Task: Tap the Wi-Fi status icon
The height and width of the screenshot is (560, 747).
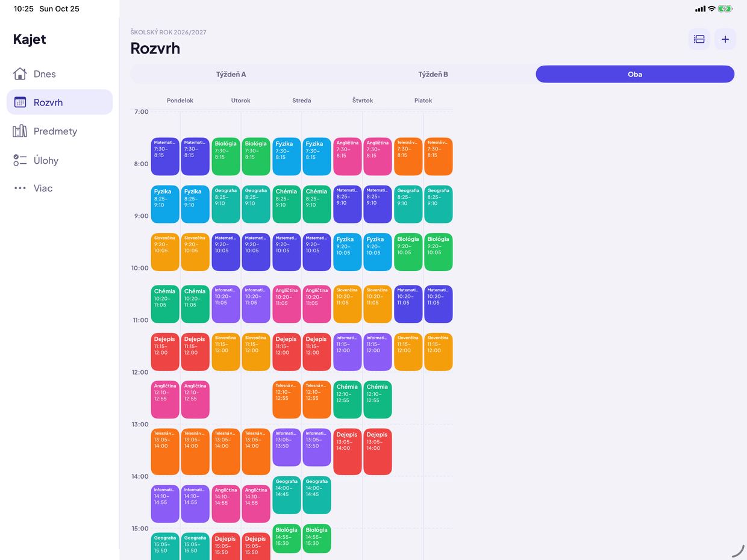Action: pyautogui.click(x=711, y=9)
